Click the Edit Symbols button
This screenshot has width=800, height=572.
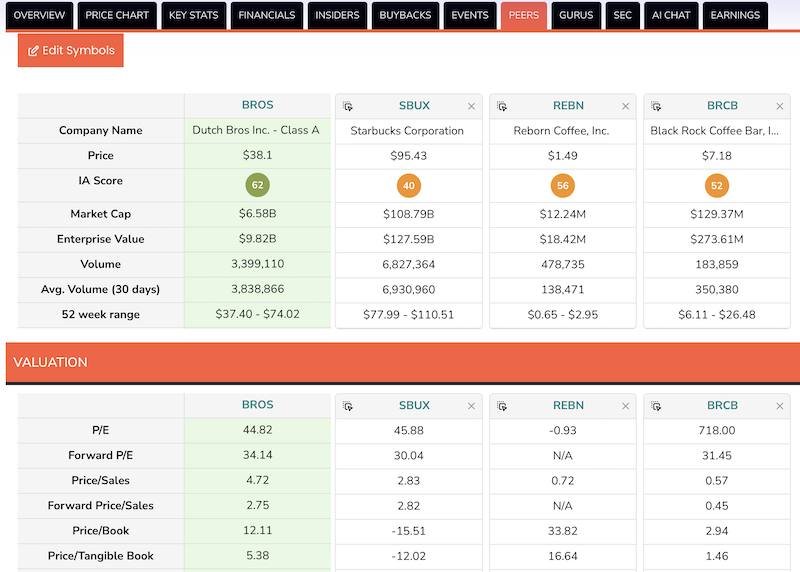71,51
